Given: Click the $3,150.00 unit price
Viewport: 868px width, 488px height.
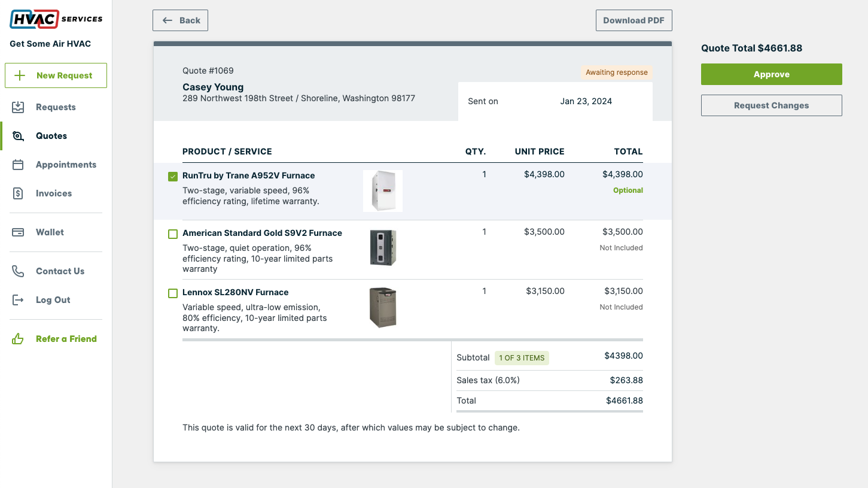Looking at the screenshot, I should (x=546, y=291).
